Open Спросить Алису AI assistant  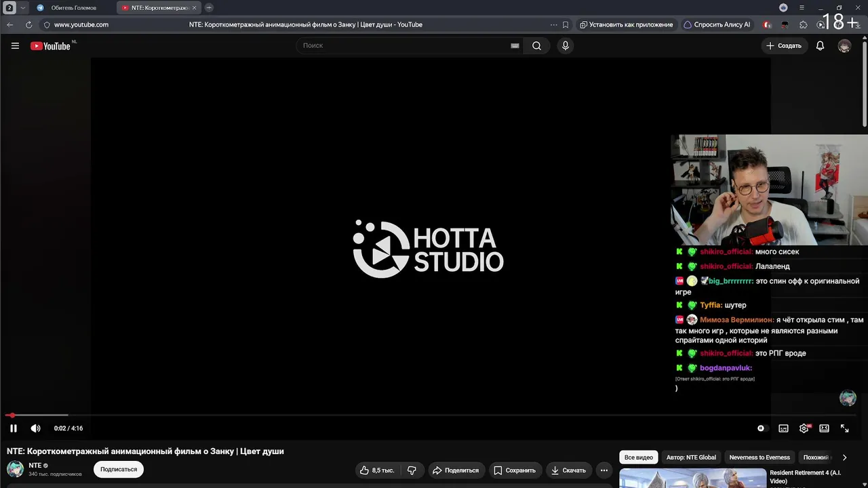[x=717, y=24]
